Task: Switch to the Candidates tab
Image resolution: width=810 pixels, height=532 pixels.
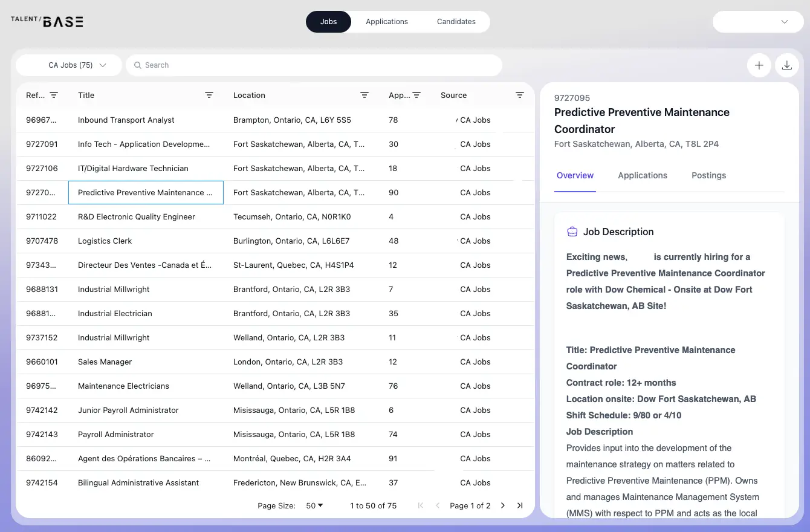Action: pyautogui.click(x=456, y=22)
